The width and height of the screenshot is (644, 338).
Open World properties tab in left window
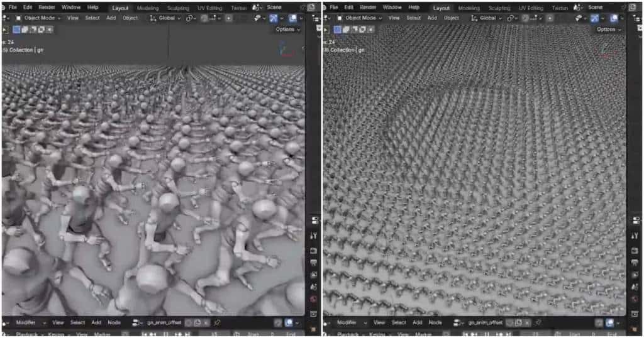pos(314,300)
